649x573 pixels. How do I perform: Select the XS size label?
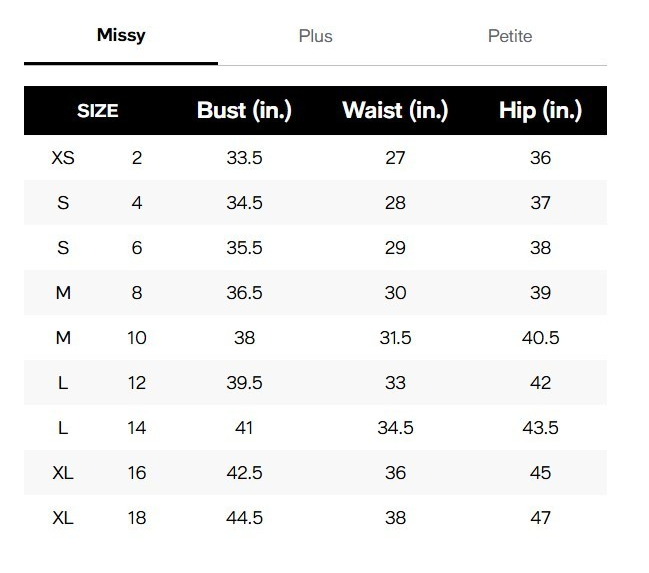point(63,158)
